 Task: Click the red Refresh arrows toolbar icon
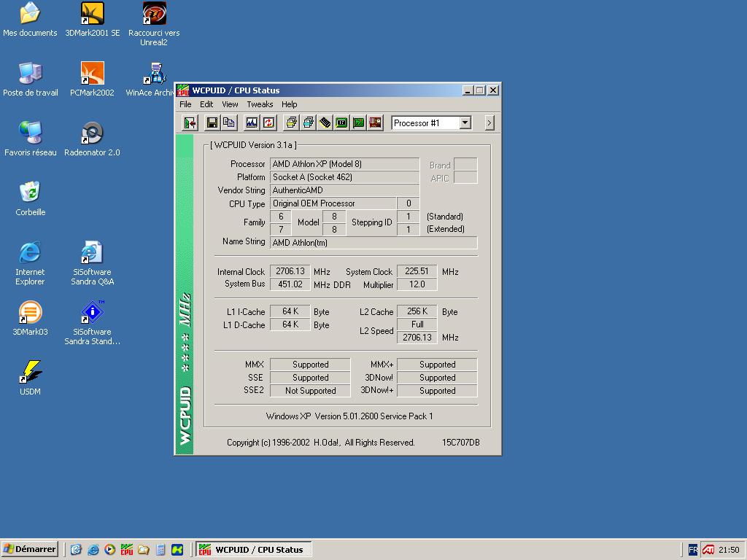pos(268,122)
